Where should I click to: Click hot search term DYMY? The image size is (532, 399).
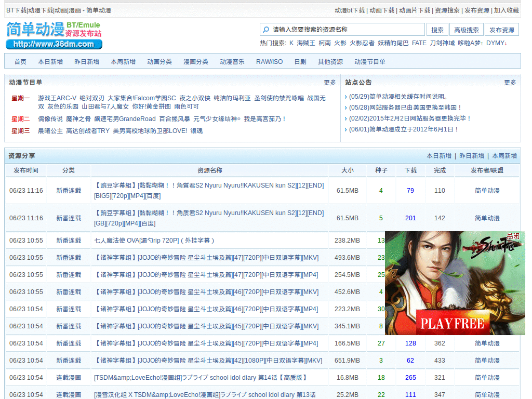495,43
